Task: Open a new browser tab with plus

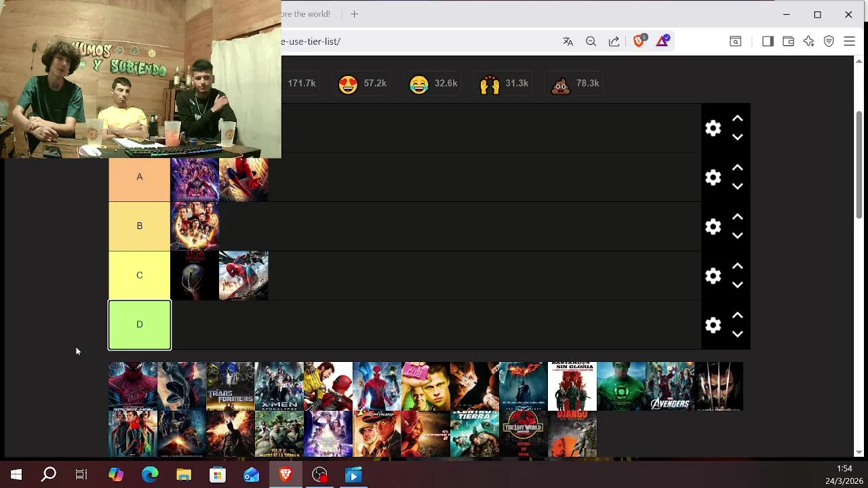Action: pos(354,14)
